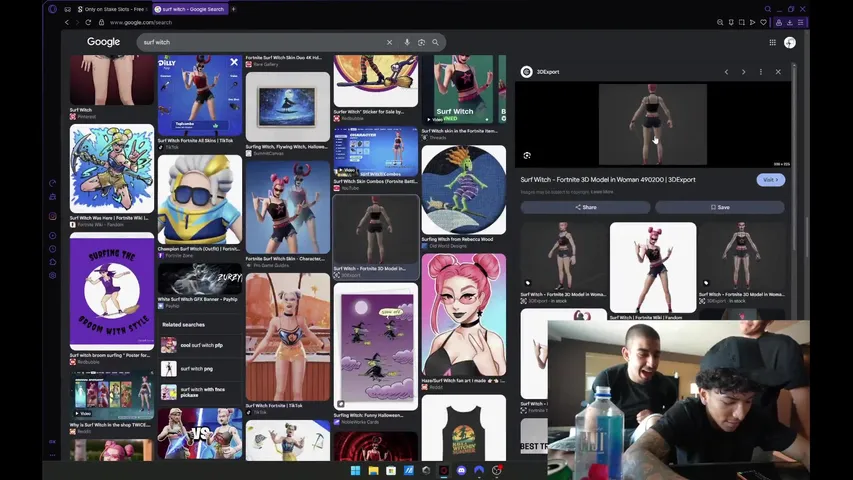
Task: Close the Dilly TikTok image overlay X
Action: (234, 62)
